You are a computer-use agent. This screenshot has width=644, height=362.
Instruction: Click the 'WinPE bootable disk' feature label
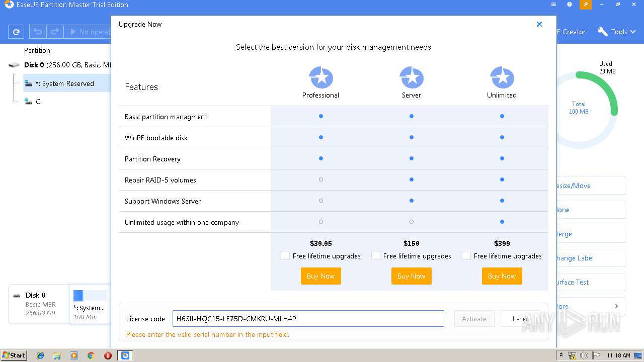point(156,138)
